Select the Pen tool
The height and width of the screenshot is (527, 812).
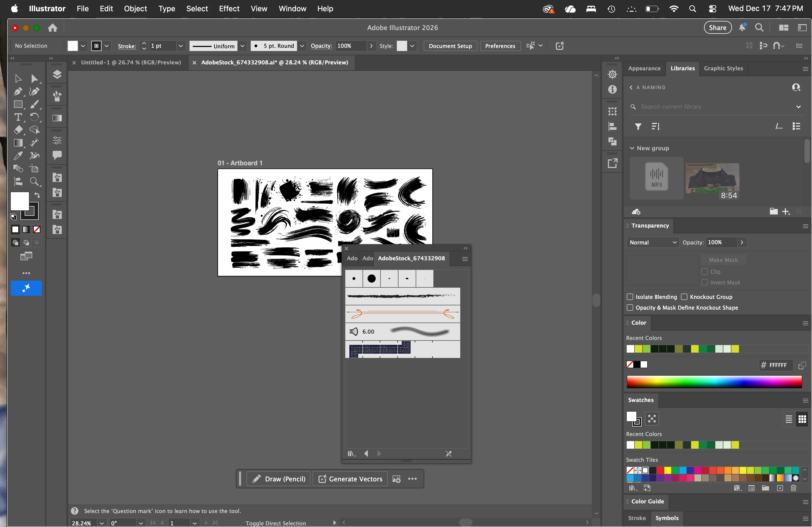pyautogui.click(x=18, y=92)
